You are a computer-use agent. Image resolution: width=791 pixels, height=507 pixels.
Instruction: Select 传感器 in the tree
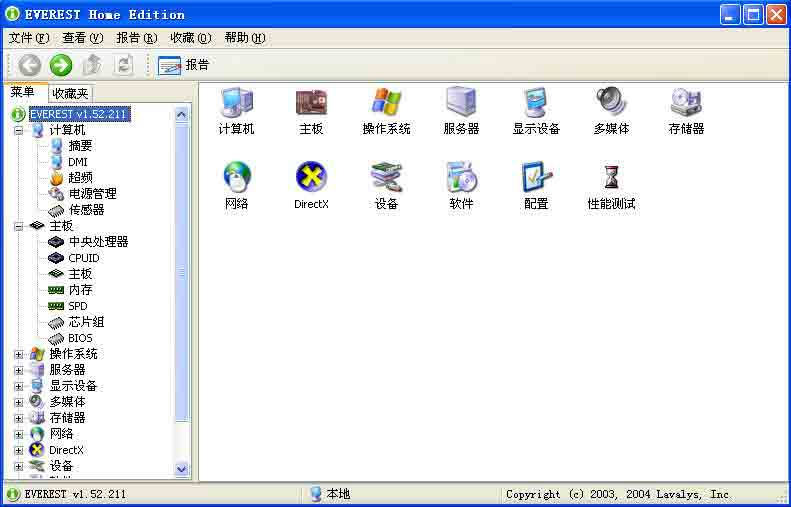(86, 210)
